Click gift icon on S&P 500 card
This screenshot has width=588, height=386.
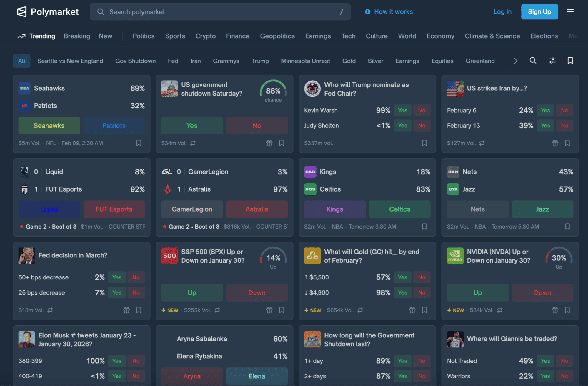[x=269, y=310]
